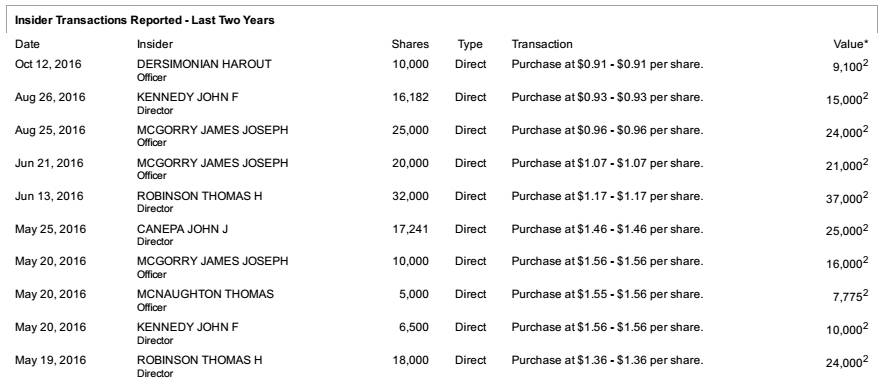Click the 9,100 value footnote 2
Image resolution: width=889 pixels, height=380 pixels.
(865, 64)
